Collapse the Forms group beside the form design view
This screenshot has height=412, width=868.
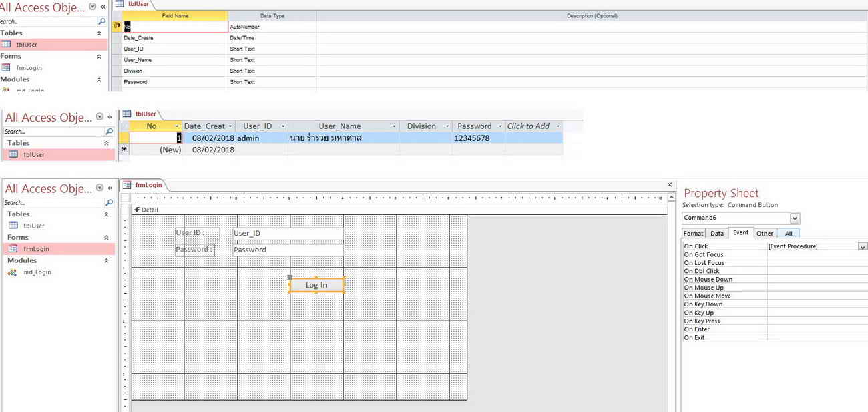tap(106, 238)
